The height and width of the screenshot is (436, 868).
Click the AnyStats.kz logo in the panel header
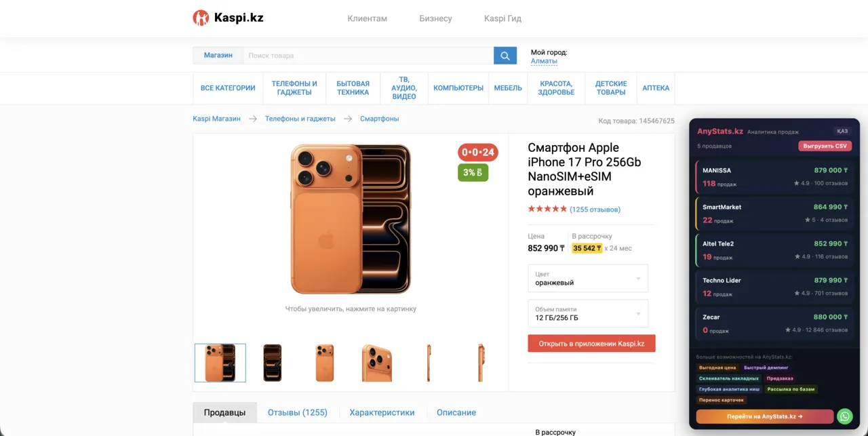(722, 130)
